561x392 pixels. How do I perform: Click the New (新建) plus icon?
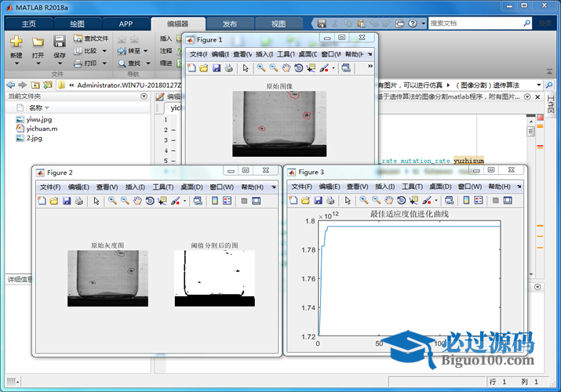click(16, 42)
